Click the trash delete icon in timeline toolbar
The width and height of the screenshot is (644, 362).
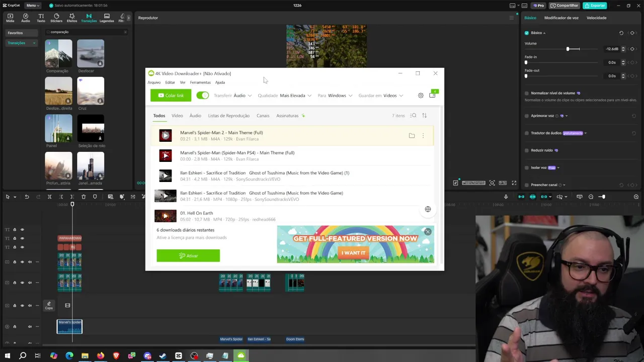pyautogui.click(x=84, y=197)
